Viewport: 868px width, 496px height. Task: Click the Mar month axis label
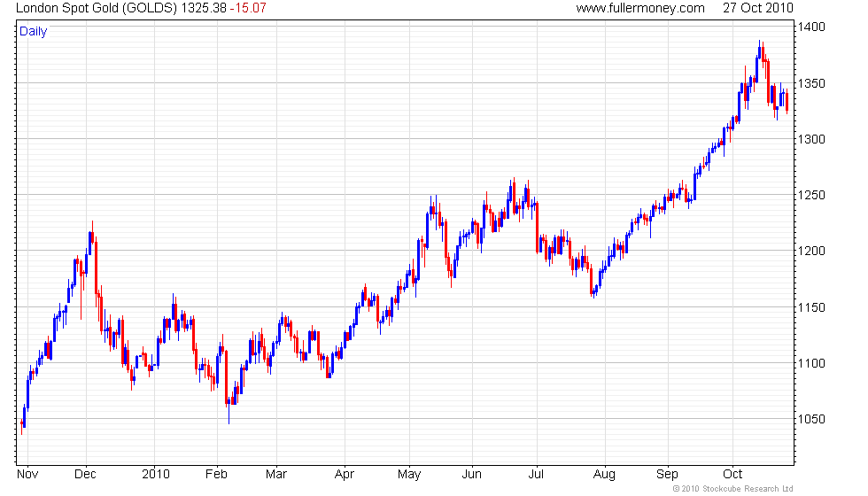(x=275, y=475)
